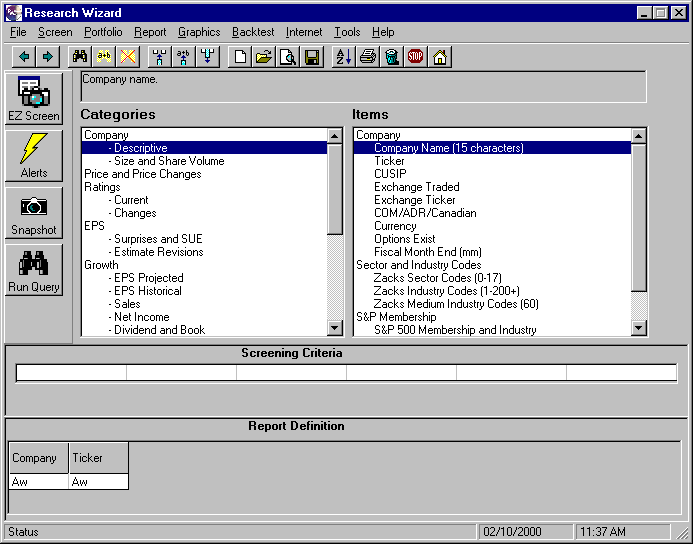Open the Internet menu
The width and height of the screenshot is (693, 544).
coord(304,32)
